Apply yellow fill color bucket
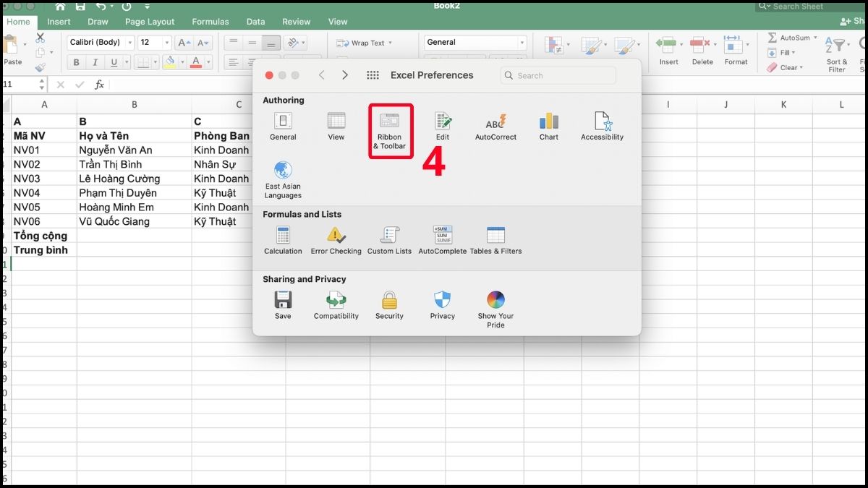The height and width of the screenshot is (488, 868). [169, 62]
